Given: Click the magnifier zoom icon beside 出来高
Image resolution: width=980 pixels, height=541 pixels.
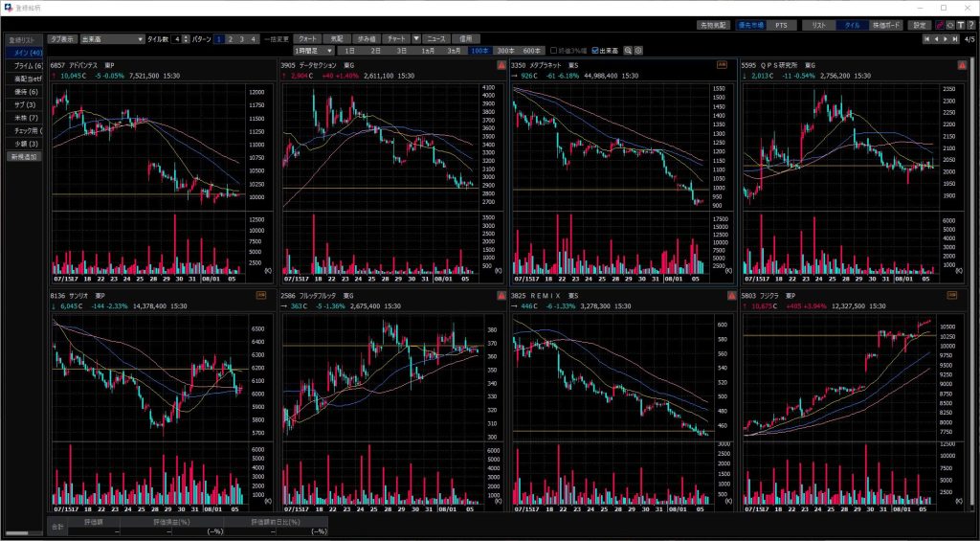Looking at the screenshot, I should pos(628,50).
